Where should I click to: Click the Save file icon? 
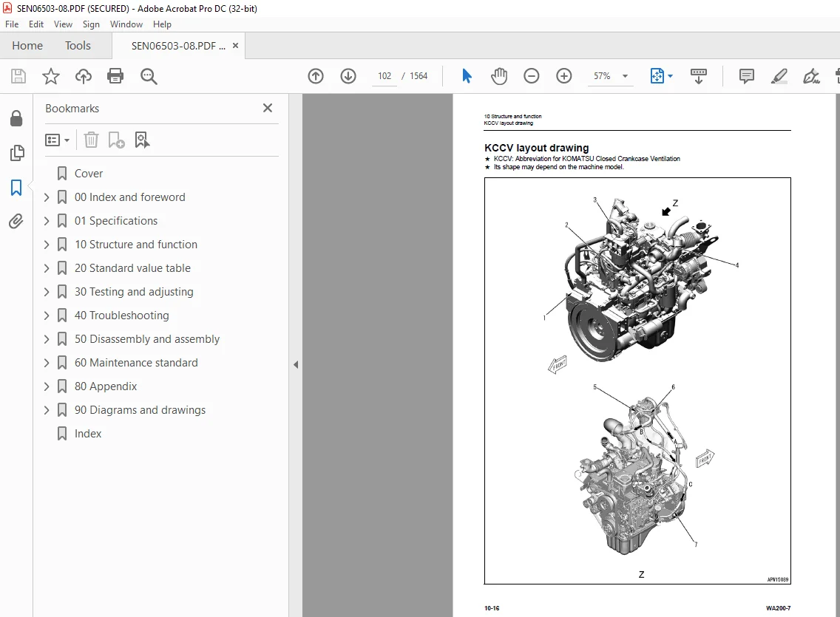coord(18,76)
